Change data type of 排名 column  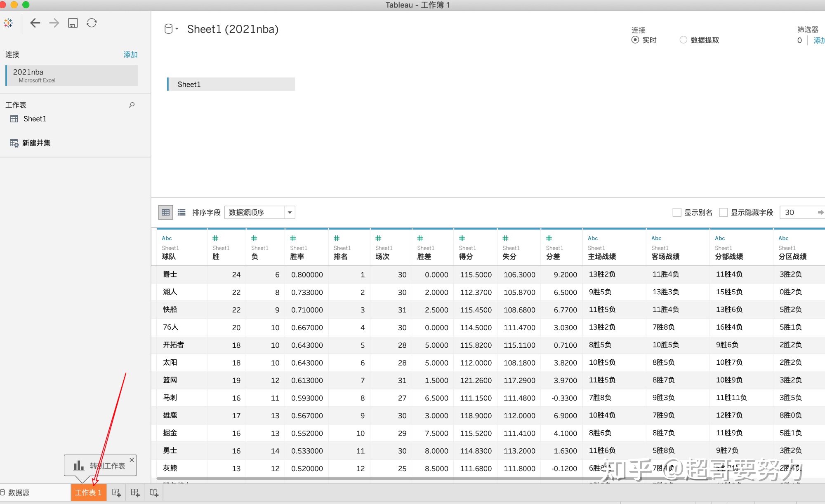[337, 238]
